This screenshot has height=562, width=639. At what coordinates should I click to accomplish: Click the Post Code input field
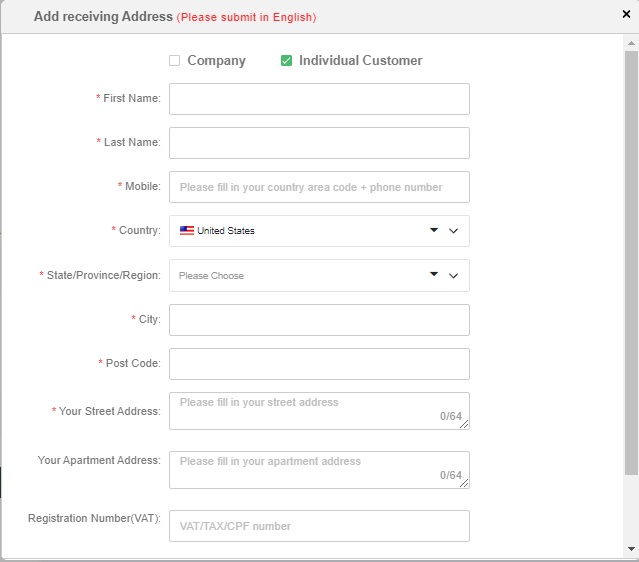319,364
